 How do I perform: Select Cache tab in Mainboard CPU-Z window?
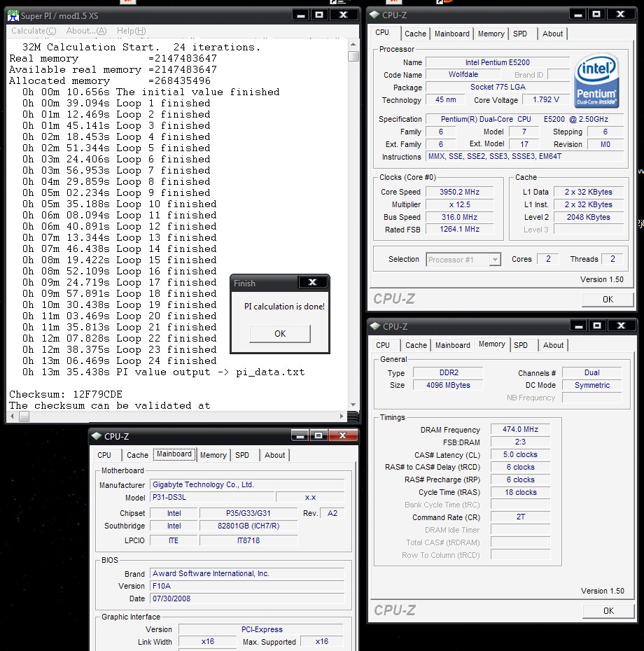137,455
